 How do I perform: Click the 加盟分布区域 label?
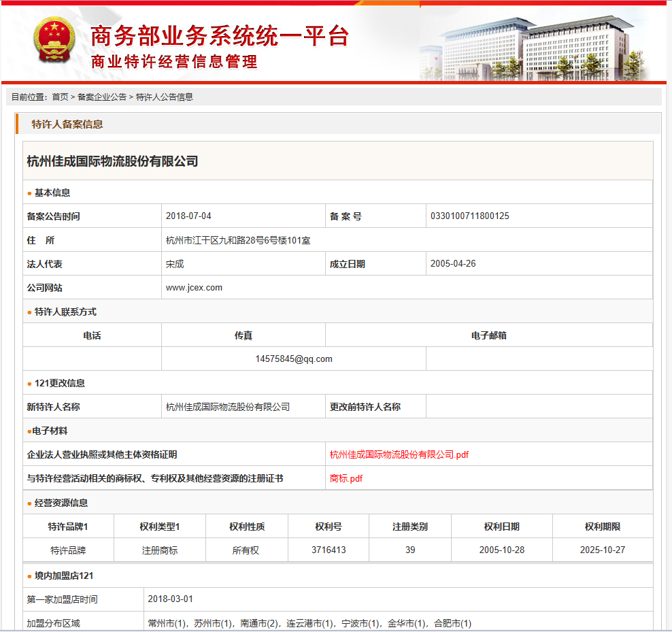click(54, 623)
